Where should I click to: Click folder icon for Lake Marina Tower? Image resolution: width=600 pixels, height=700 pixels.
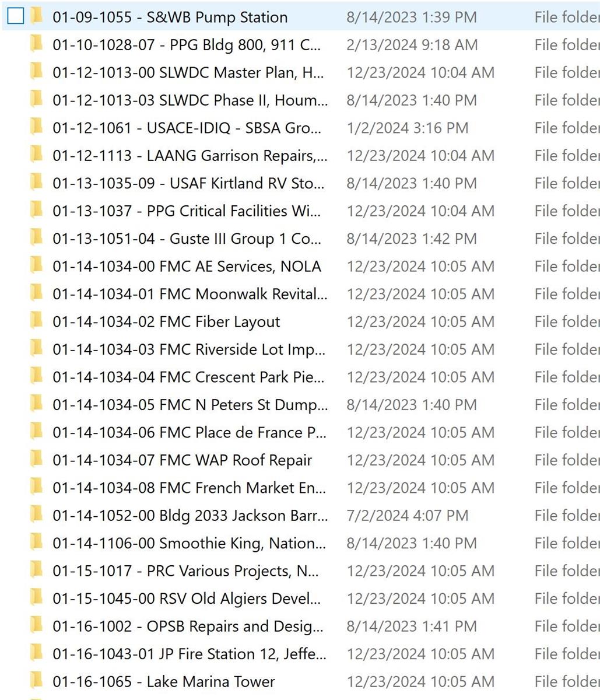click(37, 681)
